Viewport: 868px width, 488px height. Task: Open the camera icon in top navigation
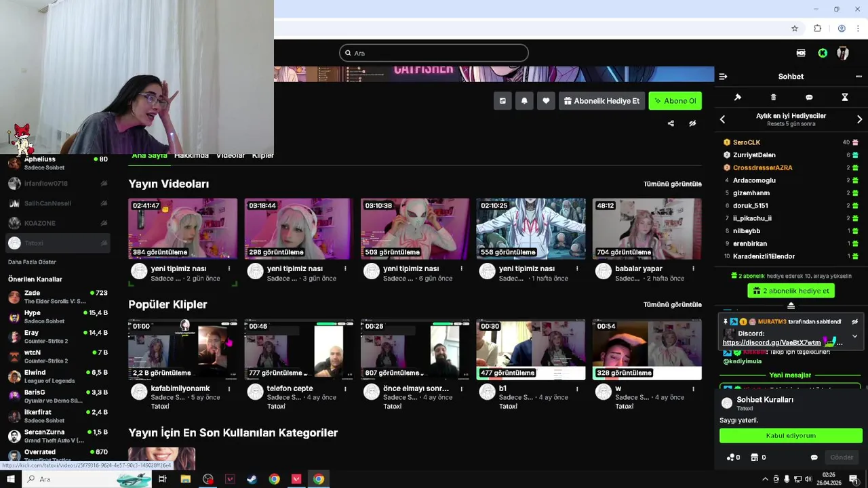click(x=801, y=53)
